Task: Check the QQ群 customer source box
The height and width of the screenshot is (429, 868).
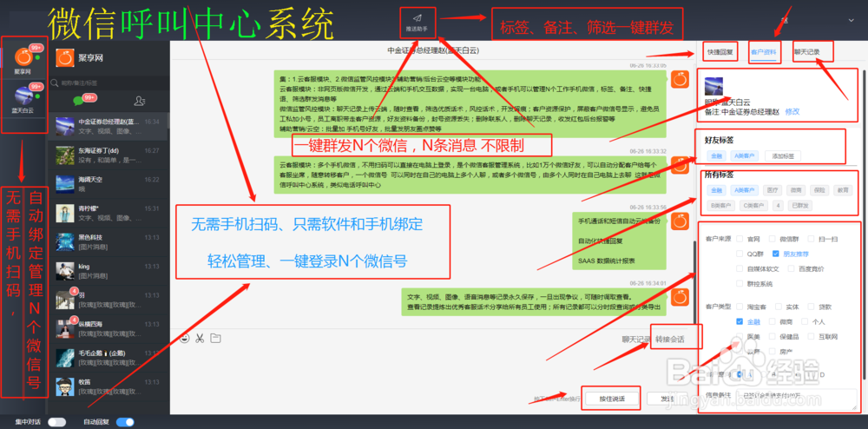Action: (740, 254)
